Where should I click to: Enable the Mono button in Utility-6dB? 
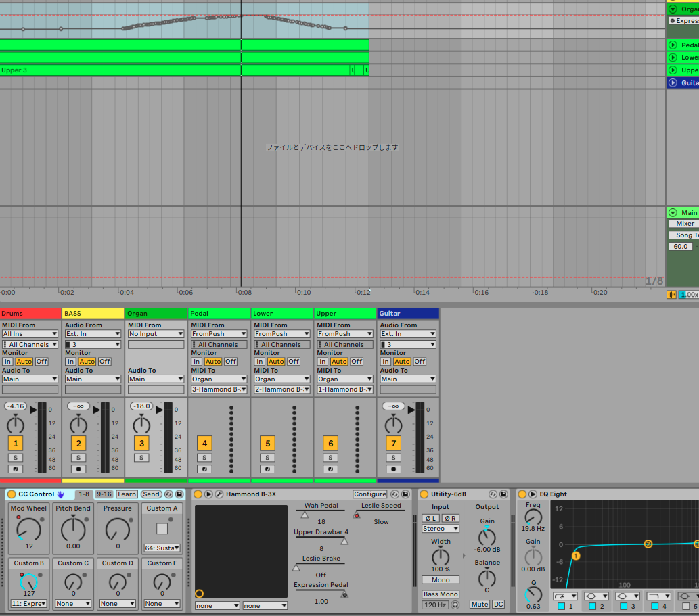click(440, 580)
